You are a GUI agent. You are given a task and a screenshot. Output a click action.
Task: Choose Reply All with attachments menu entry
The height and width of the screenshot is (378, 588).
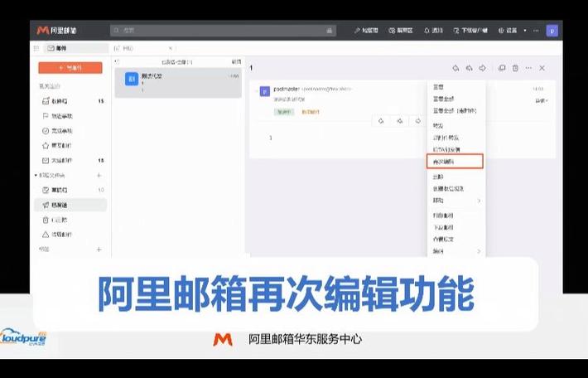tap(456, 111)
